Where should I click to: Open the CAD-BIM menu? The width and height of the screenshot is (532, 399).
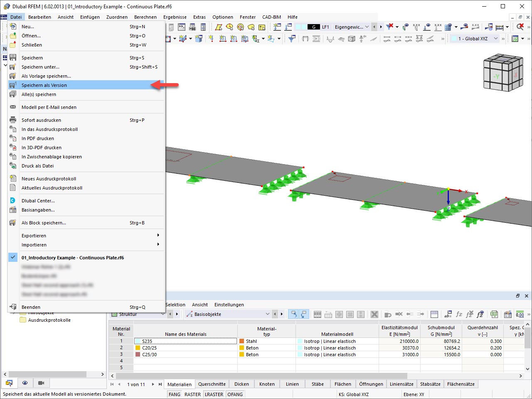click(x=271, y=17)
